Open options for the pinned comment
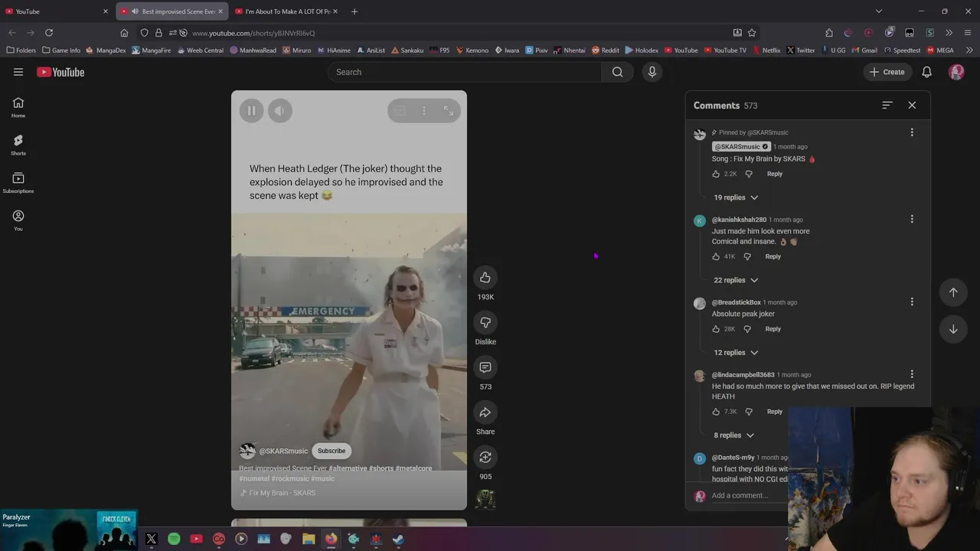The image size is (980, 551). coord(912,132)
